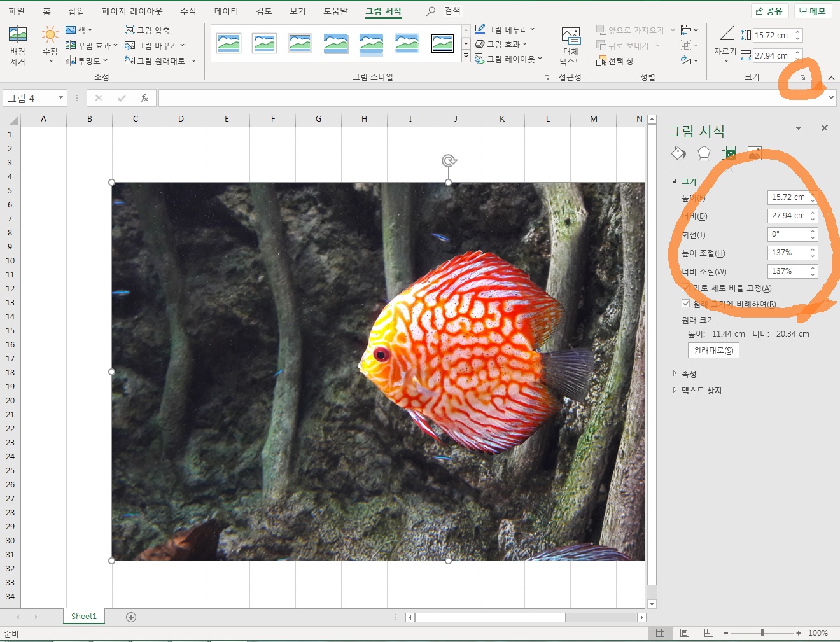Select the Picture tab icon in pane
840x642 pixels.
tap(754, 153)
